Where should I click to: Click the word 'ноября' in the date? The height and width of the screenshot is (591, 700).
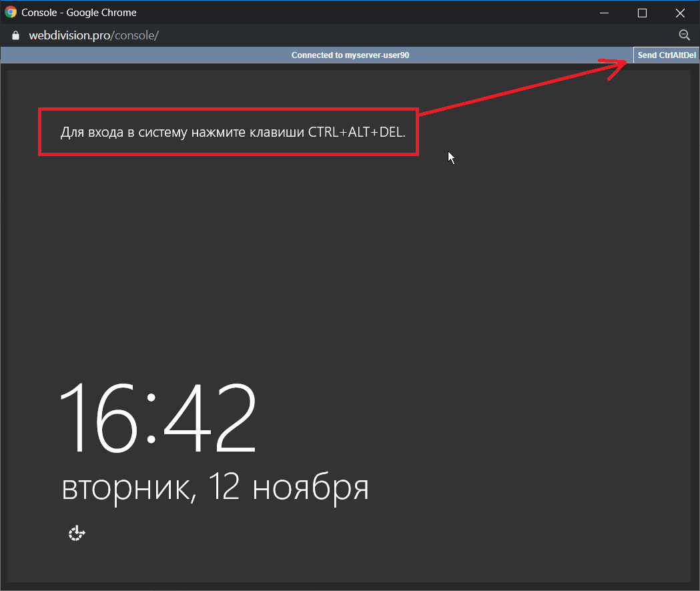310,488
